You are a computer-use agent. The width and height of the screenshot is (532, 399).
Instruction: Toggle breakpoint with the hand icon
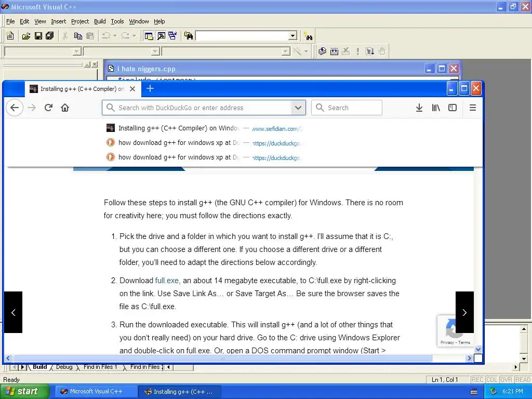pyautogui.click(x=382, y=51)
